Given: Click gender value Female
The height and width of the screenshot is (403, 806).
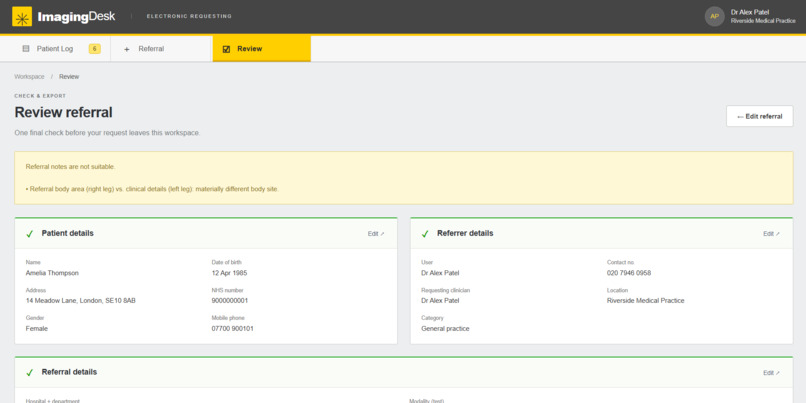Looking at the screenshot, I should pos(36,328).
